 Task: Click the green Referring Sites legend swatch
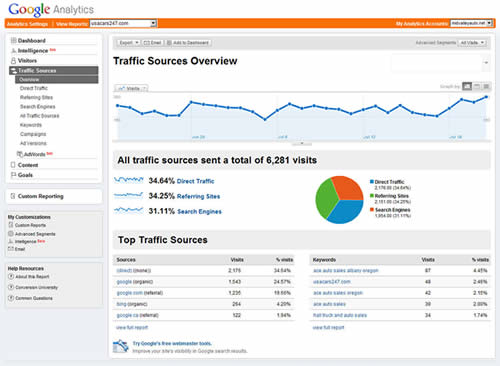point(372,196)
